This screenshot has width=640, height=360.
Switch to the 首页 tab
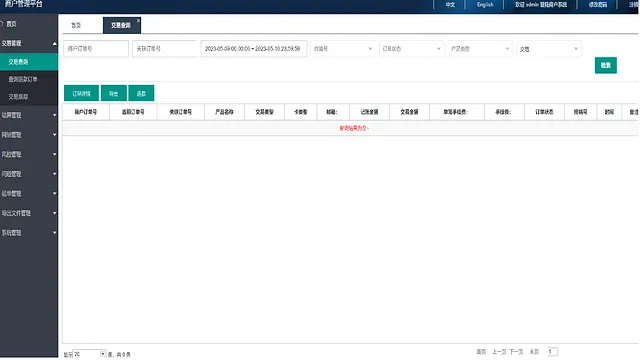point(76,25)
